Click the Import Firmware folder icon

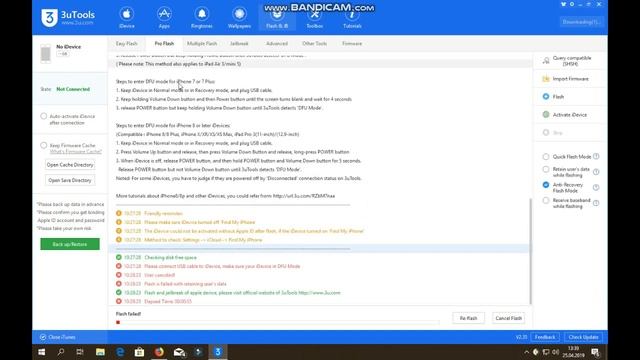pyautogui.click(x=546, y=79)
